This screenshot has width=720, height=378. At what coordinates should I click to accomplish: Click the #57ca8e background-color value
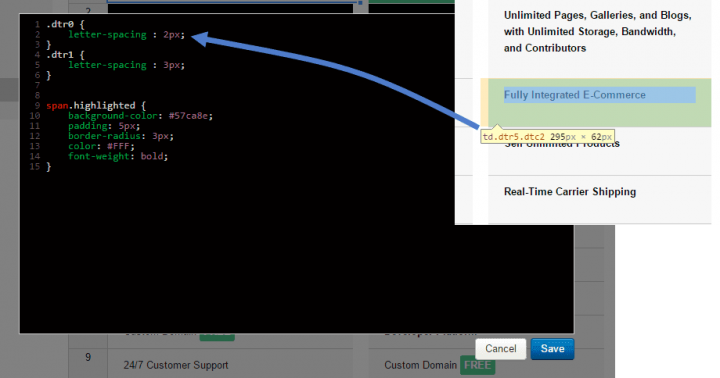pos(189,116)
